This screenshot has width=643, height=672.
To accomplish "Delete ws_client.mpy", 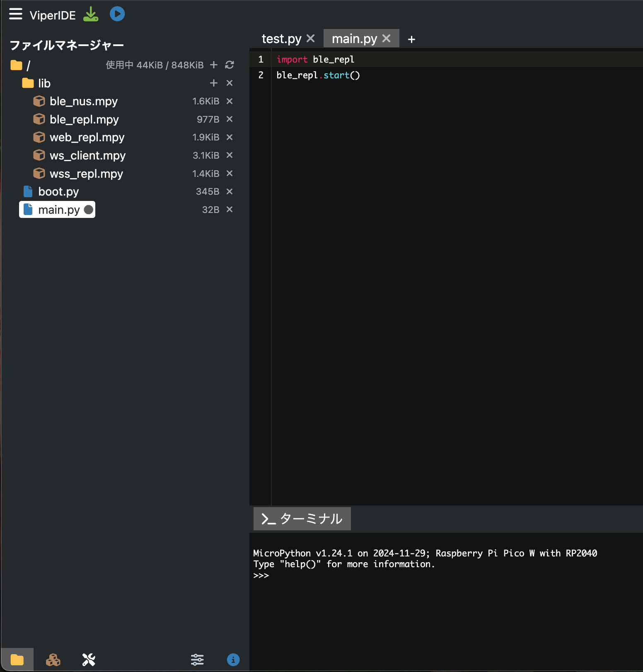I will (x=230, y=155).
